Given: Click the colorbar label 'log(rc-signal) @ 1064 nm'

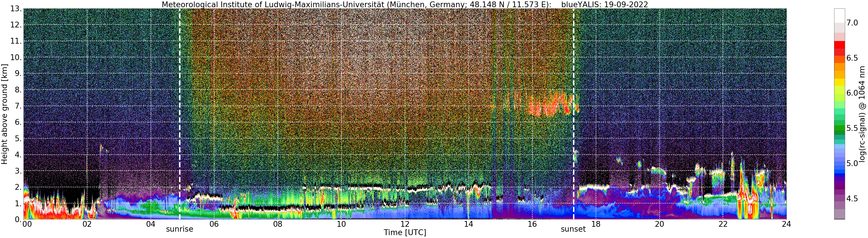Looking at the screenshot, I should 862,114.
